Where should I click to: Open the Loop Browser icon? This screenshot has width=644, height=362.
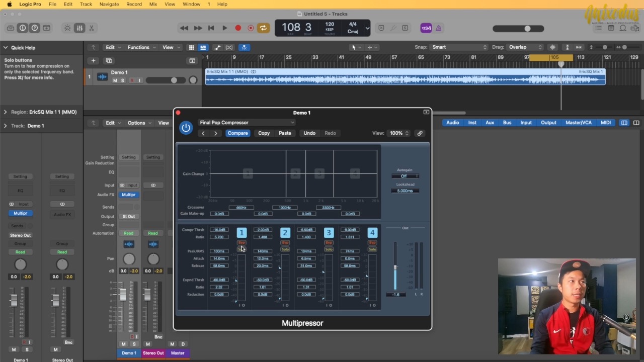coord(623,28)
